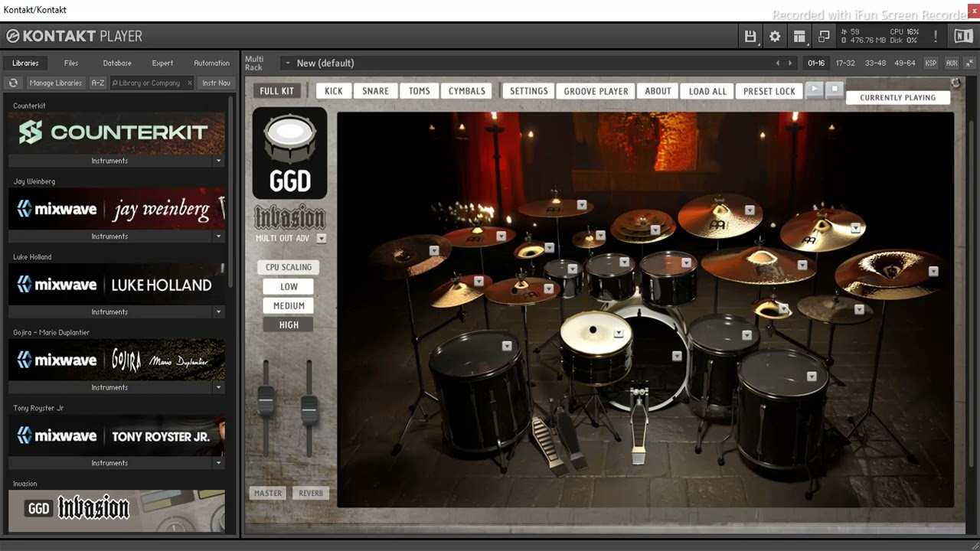Image resolution: width=980 pixels, height=551 pixels.
Task: Toggle the Reverb fader button
Action: click(310, 493)
